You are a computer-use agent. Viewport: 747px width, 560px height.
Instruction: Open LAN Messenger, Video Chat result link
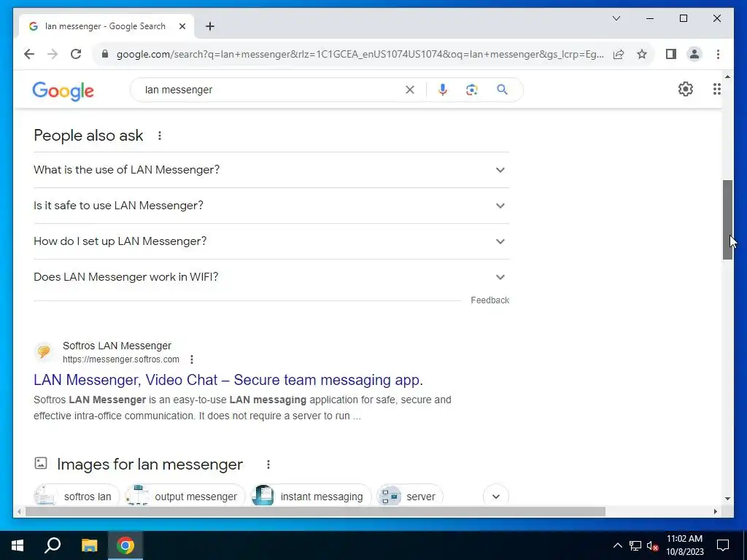228,380
